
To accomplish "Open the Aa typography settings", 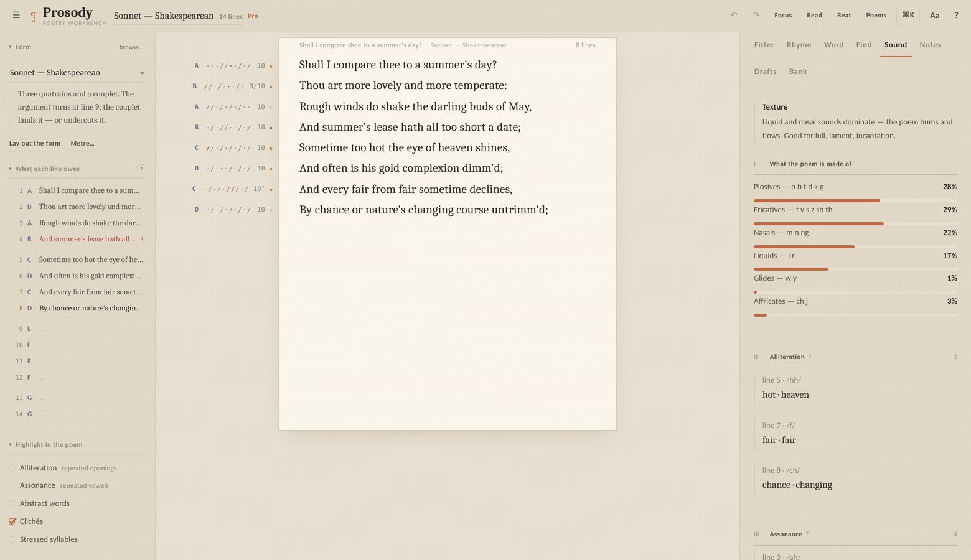I will tap(934, 15).
